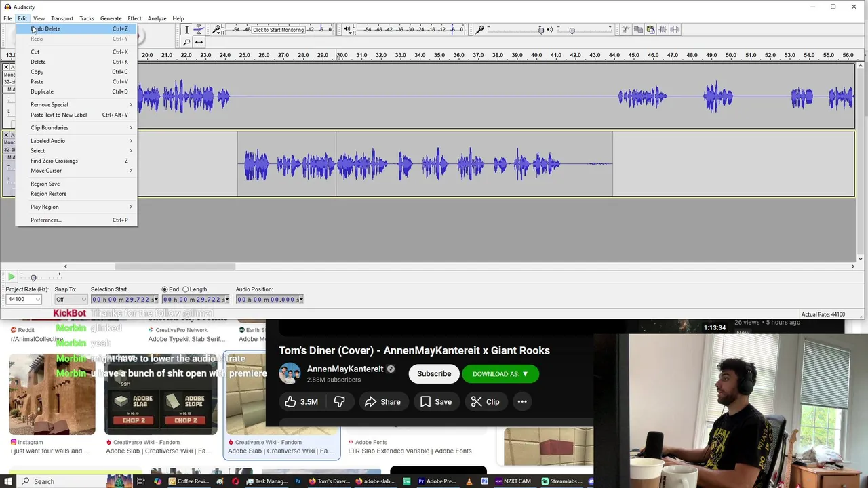The image size is (868, 488).
Task: Click the YouTube Save button
Action: (435, 402)
